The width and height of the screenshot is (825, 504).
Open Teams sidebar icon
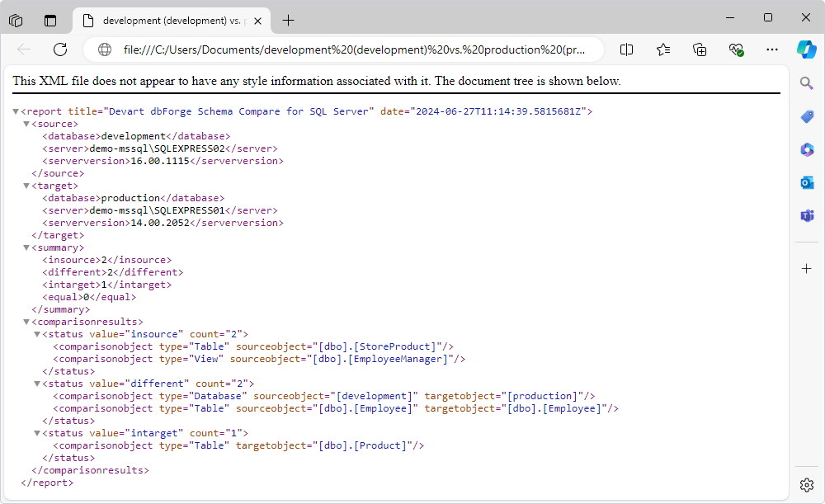point(807,215)
